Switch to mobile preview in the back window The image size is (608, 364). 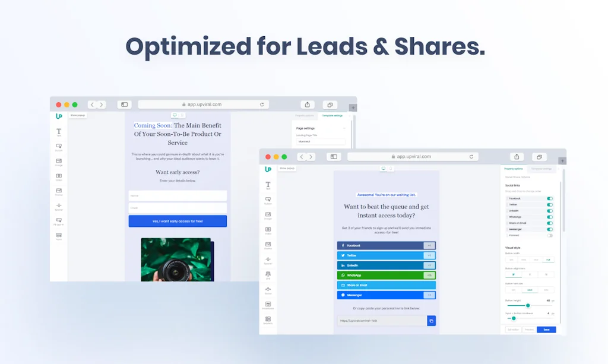(x=182, y=115)
